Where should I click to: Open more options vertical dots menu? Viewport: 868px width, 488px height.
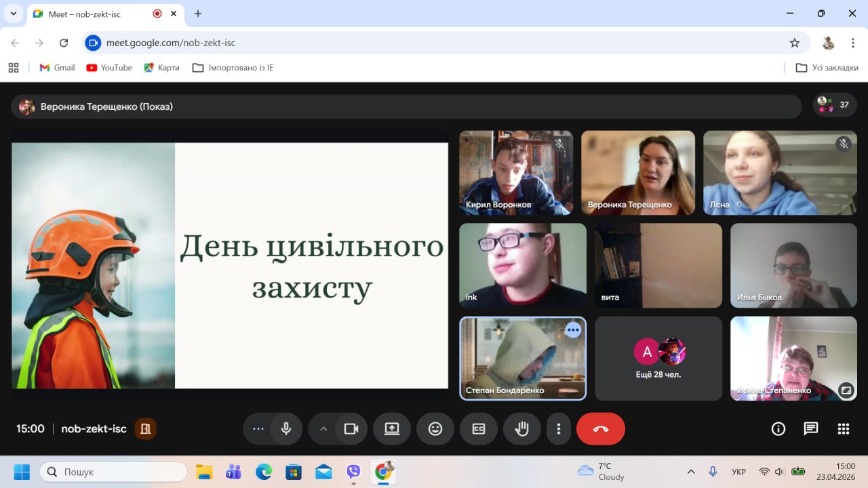pyautogui.click(x=559, y=429)
